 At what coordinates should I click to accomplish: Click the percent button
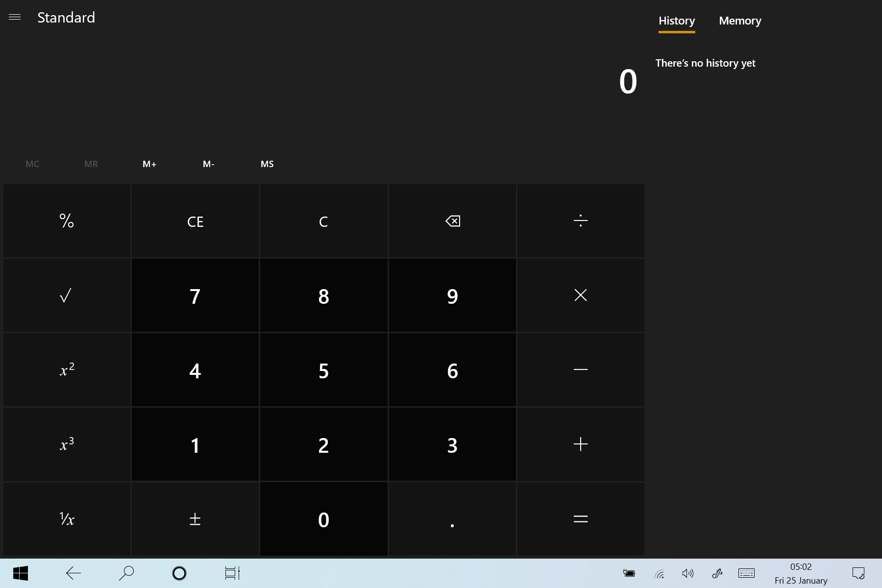tap(66, 221)
